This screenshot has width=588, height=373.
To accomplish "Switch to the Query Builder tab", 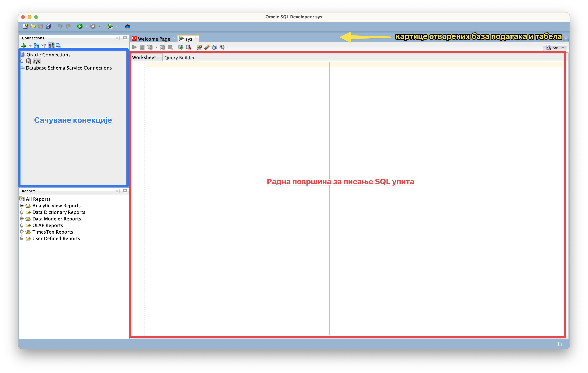I will pos(179,58).
